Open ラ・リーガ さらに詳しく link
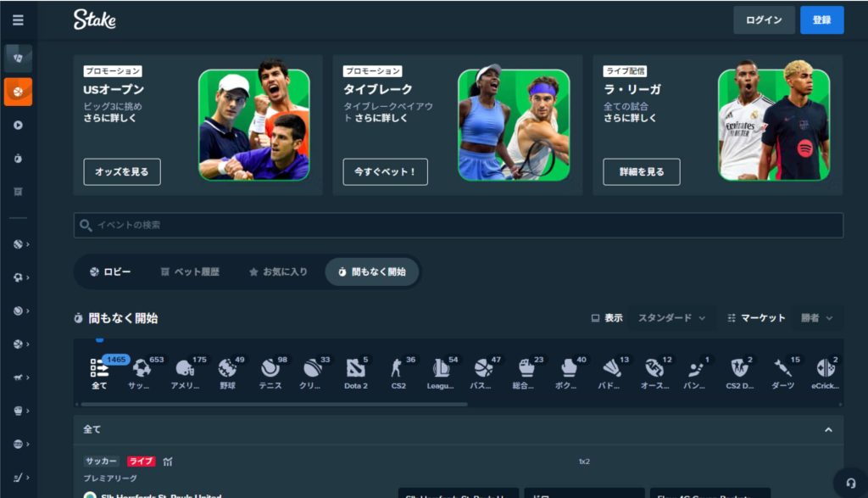This screenshot has width=868, height=498. click(630, 118)
